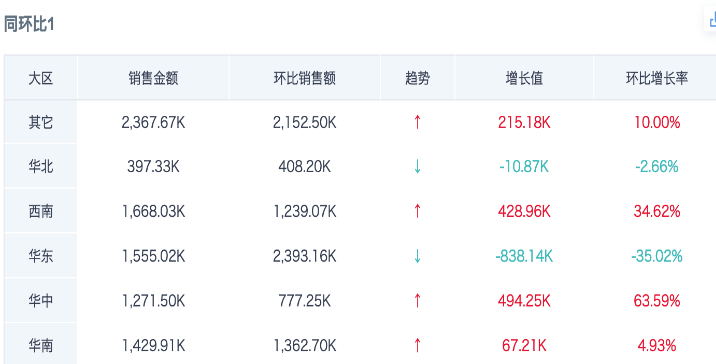Select the 大区 column header
Viewport: 716px width, 364px height.
[x=41, y=78]
